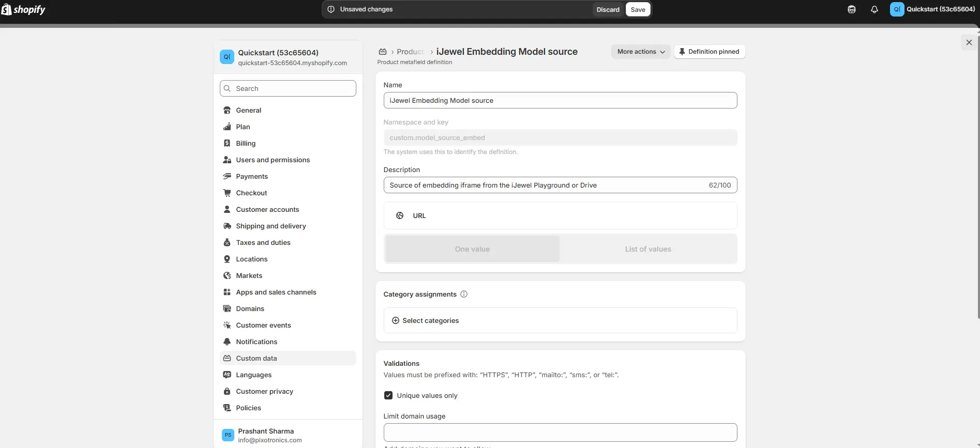The width and height of the screenshot is (980, 448).
Task: Uncheck Unique values only checkbox
Action: [x=388, y=395]
